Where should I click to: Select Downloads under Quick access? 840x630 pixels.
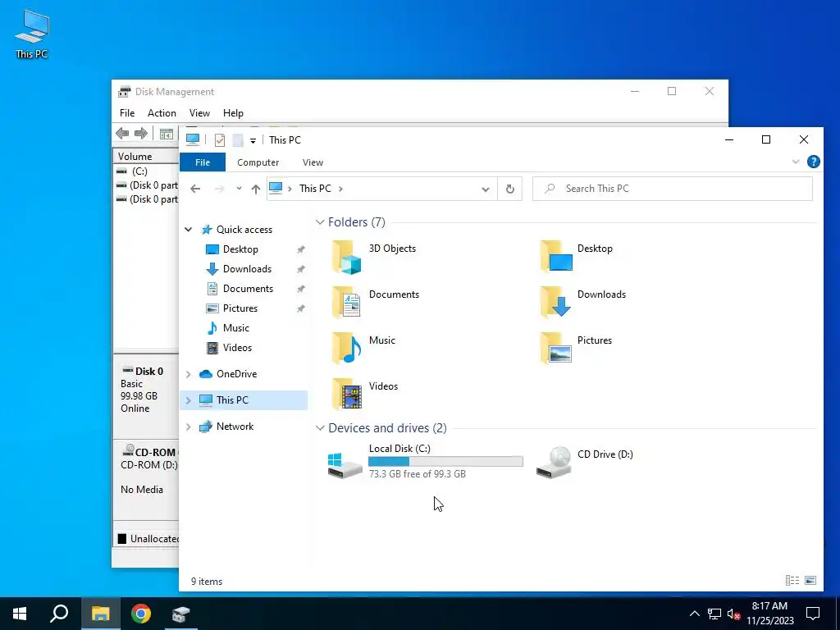(x=247, y=269)
